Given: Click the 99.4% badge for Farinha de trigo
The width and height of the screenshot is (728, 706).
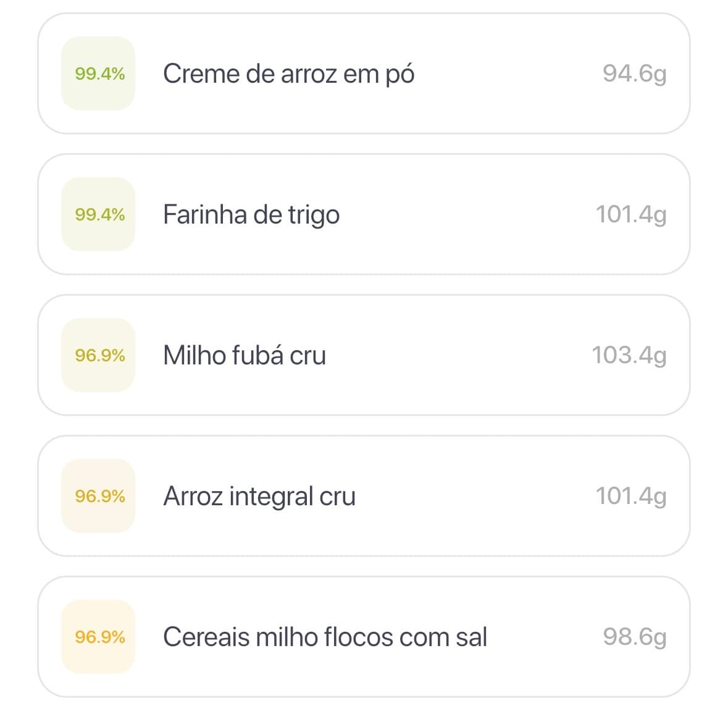Looking at the screenshot, I should (x=99, y=214).
